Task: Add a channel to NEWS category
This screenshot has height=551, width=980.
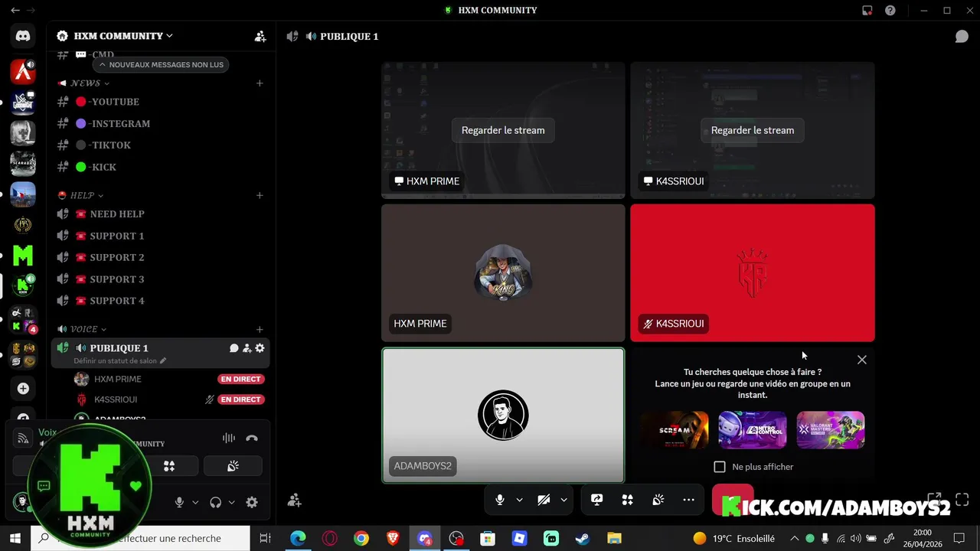Action: click(x=260, y=83)
